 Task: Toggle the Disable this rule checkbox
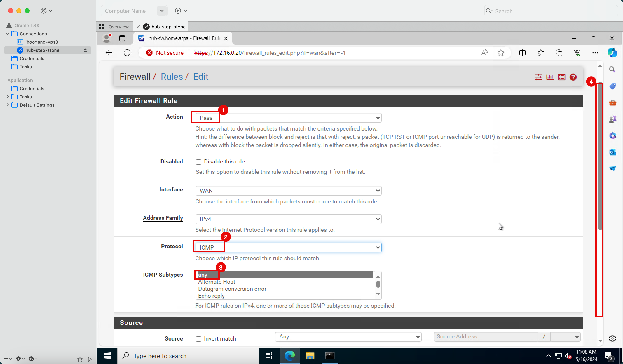(x=198, y=162)
